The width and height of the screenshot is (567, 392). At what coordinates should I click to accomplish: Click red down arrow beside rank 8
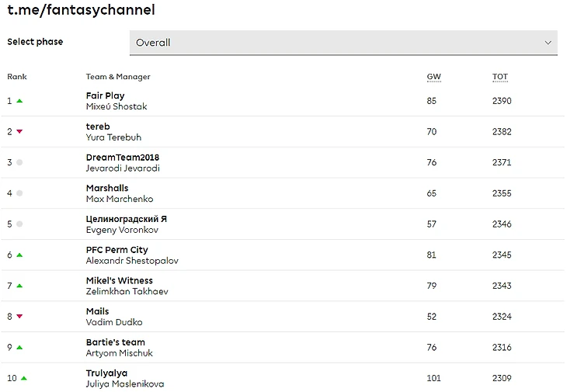20,317
